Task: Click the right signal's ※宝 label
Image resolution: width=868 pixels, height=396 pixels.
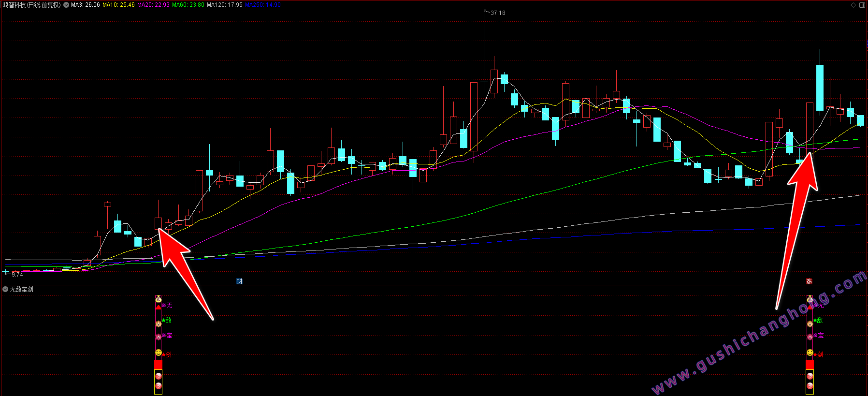Action: (818, 336)
